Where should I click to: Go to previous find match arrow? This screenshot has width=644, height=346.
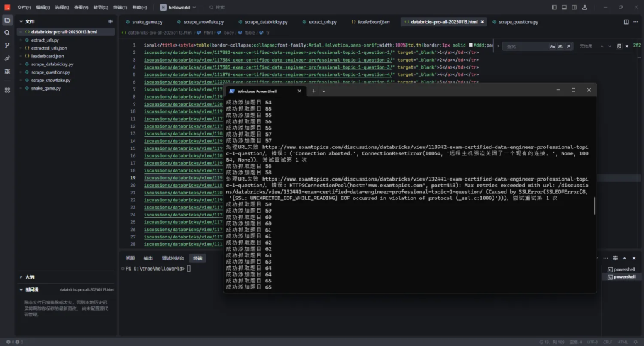pyautogui.click(x=602, y=47)
